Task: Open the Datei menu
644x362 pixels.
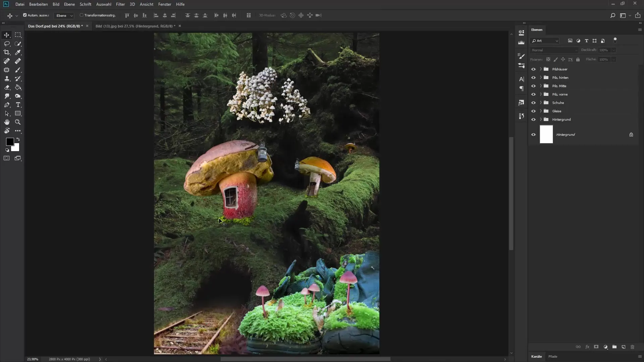Action: 20,4
